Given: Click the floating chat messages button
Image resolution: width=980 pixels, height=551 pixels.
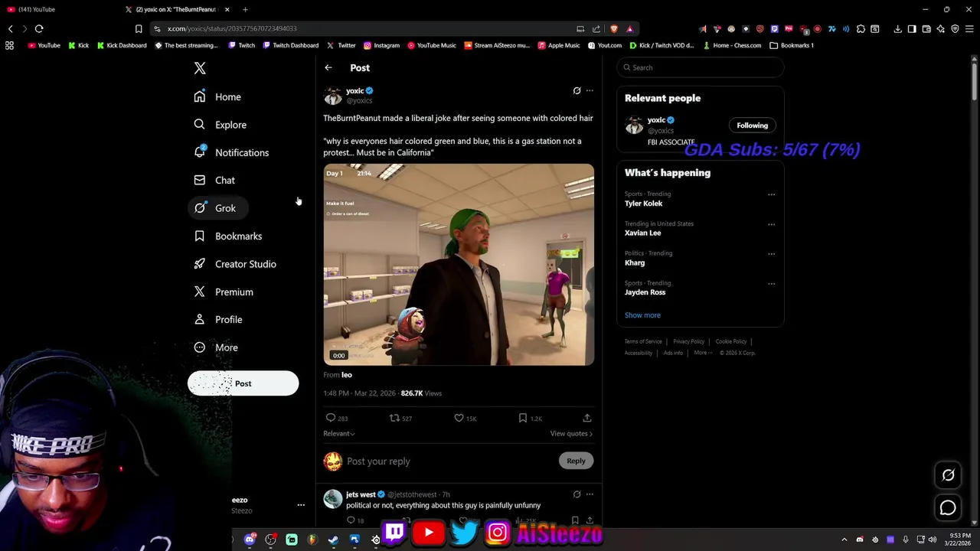Looking at the screenshot, I should click(x=948, y=508).
